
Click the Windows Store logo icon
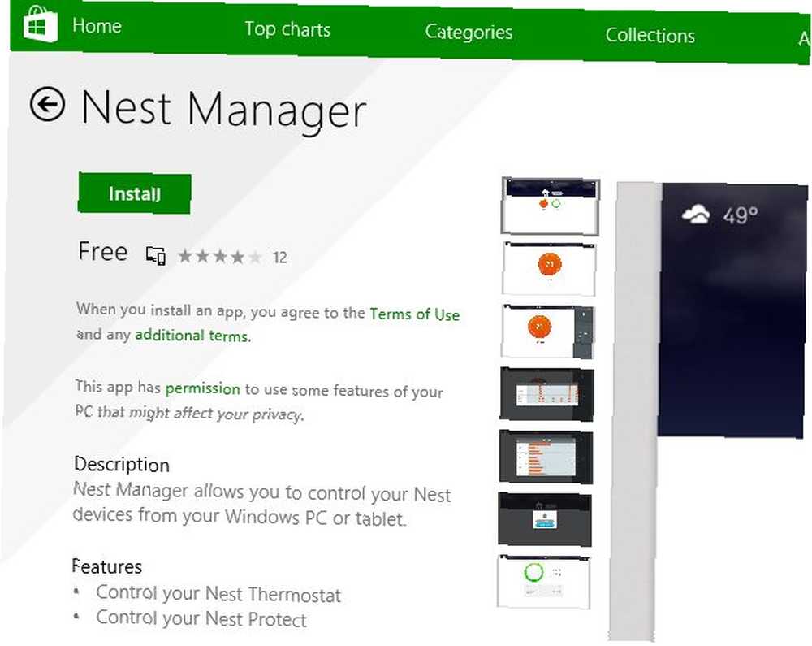[40, 24]
